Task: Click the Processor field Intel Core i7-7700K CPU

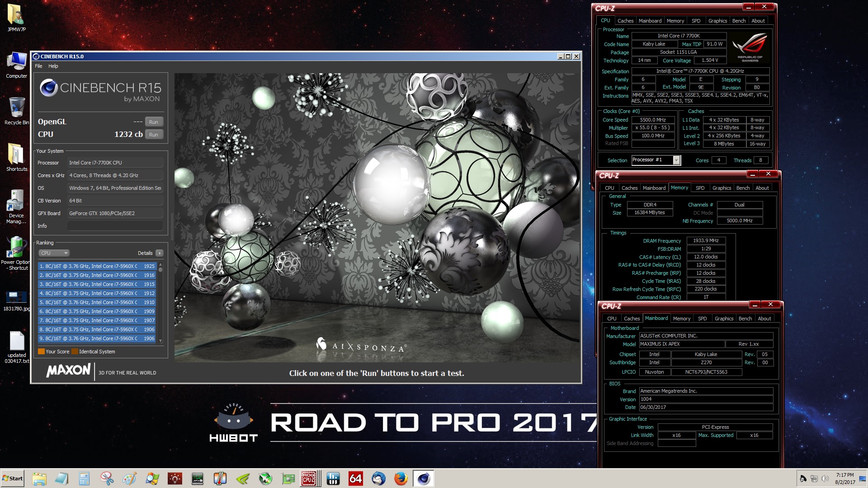Action: click(x=115, y=163)
